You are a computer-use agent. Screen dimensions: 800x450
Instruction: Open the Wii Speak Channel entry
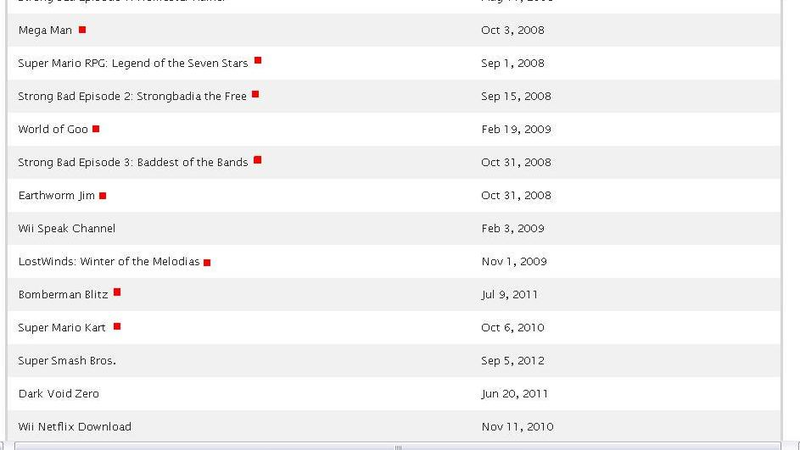click(67, 228)
